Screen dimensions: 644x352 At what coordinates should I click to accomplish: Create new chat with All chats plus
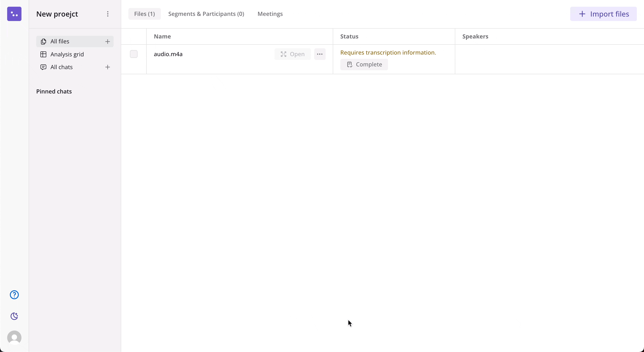[108, 67]
